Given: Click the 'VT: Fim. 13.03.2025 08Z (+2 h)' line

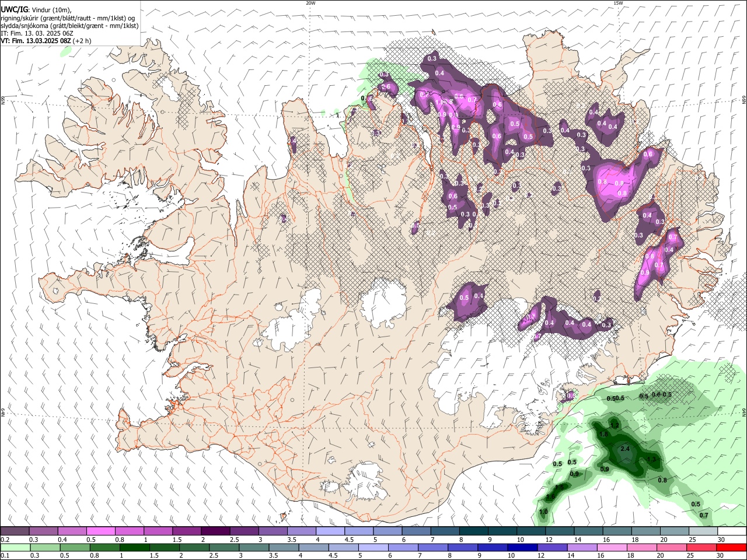Looking at the screenshot, I should pyautogui.click(x=46, y=41).
